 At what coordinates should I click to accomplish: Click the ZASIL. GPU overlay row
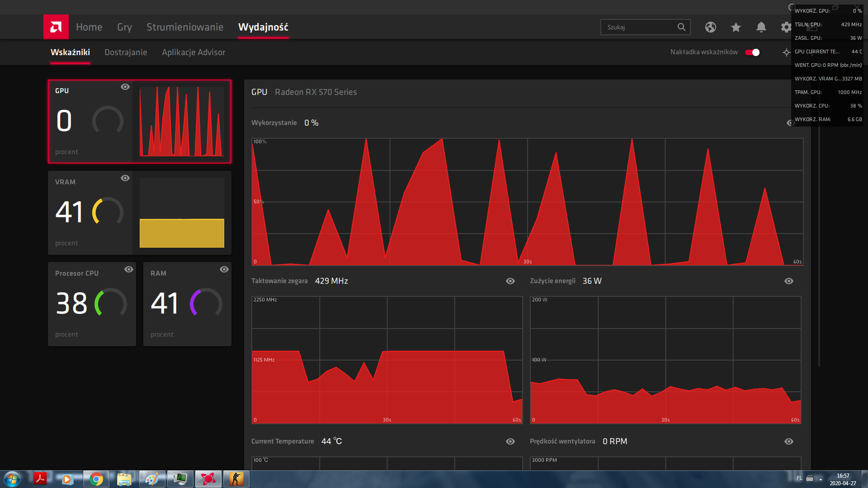click(828, 38)
